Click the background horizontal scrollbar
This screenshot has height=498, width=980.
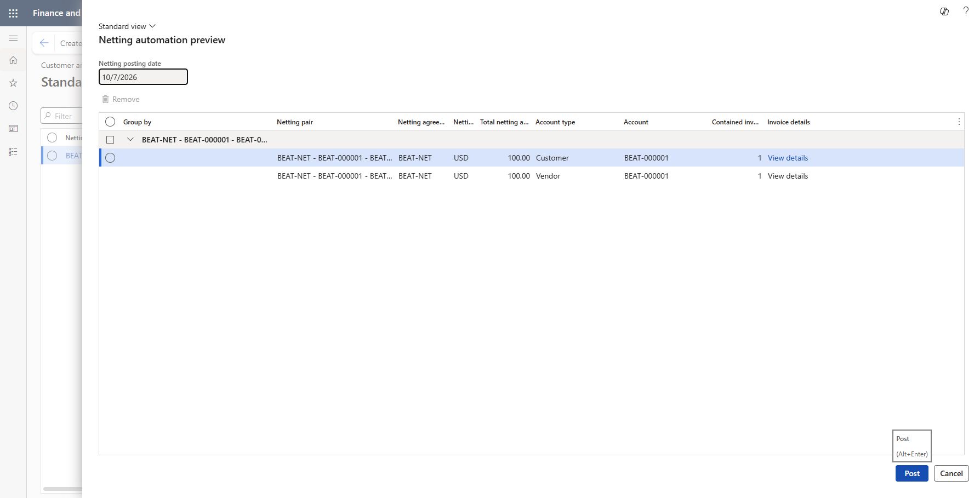(62, 489)
